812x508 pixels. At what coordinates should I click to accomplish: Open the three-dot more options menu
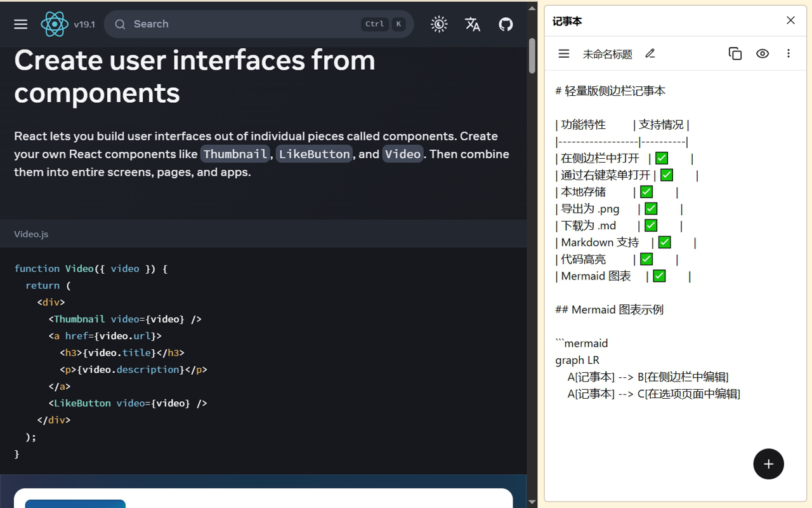tap(789, 54)
